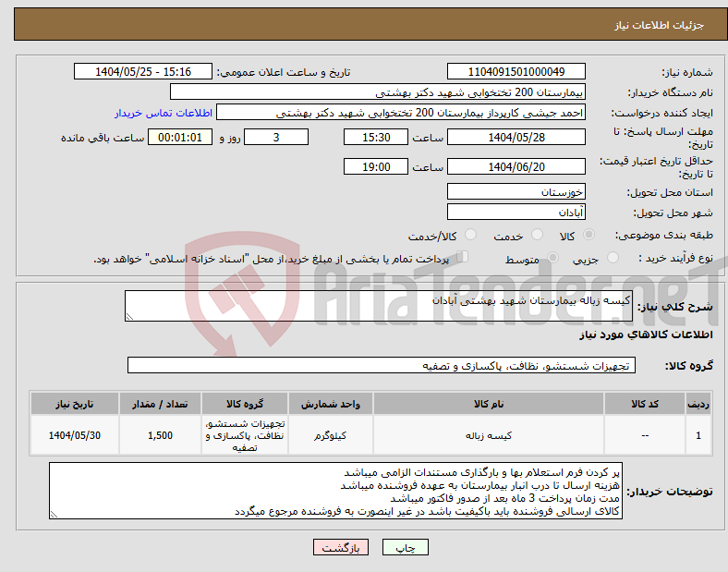This screenshot has width=728, height=572.
Task: Click the نام کالا column header
Action: (x=489, y=404)
